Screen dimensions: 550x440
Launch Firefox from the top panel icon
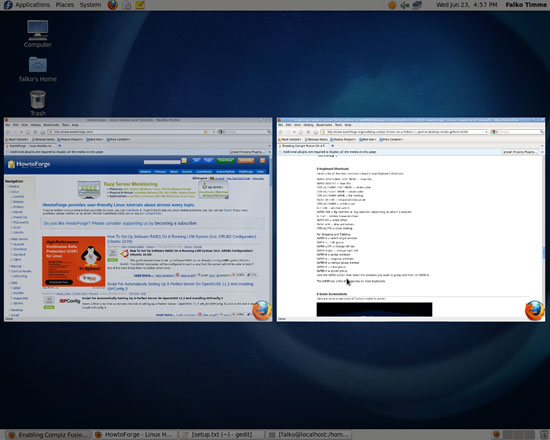(113, 5)
